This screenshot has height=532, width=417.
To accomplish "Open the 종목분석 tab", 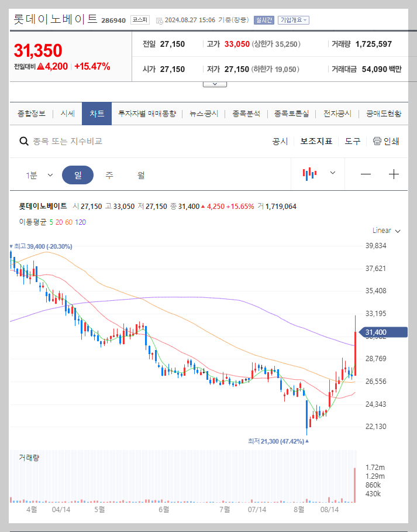I will click(245, 114).
